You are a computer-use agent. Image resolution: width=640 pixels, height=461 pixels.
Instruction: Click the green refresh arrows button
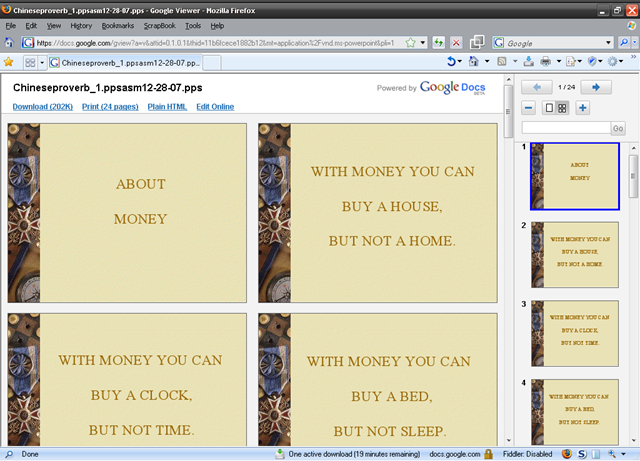[439, 42]
